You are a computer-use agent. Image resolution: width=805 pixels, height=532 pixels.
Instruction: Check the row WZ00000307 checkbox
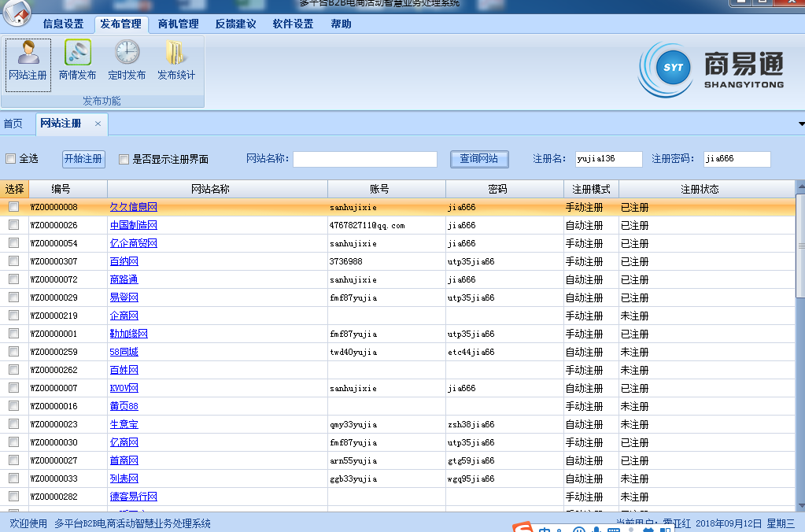pos(14,260)
